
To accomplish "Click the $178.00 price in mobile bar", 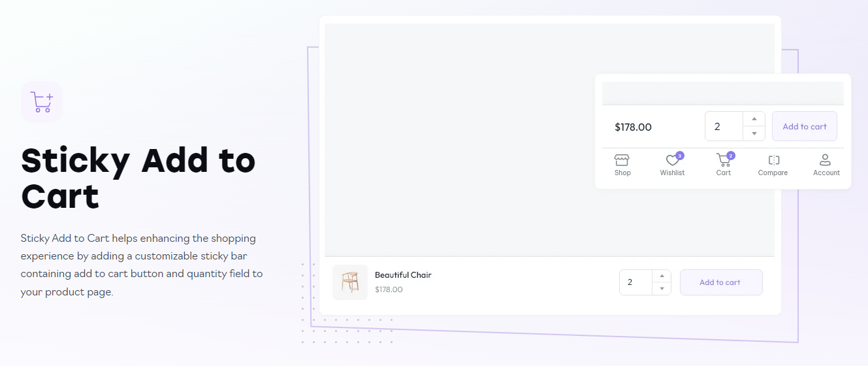I will point(633,127).
